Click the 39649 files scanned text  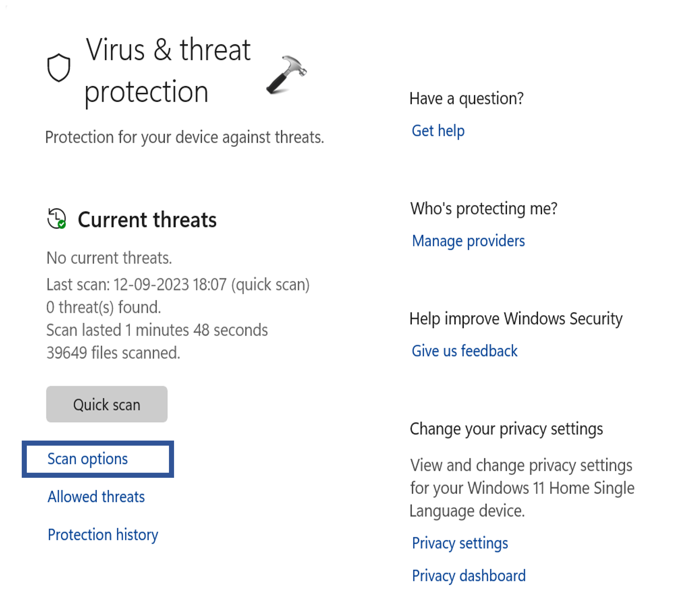point(113,353)
